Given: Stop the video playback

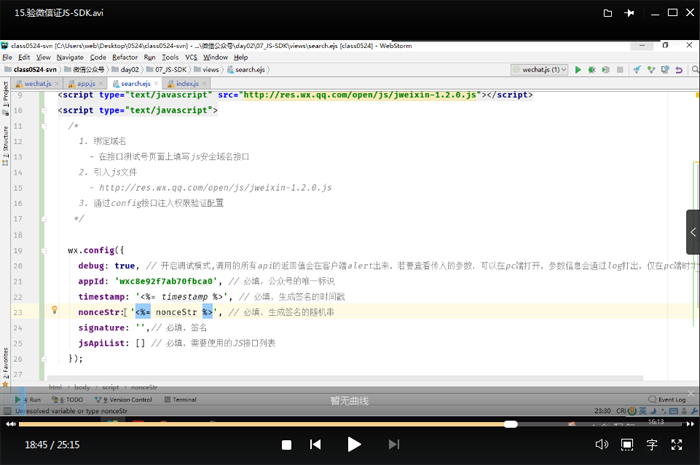Looking at the screenshot, I should (287, 445).
